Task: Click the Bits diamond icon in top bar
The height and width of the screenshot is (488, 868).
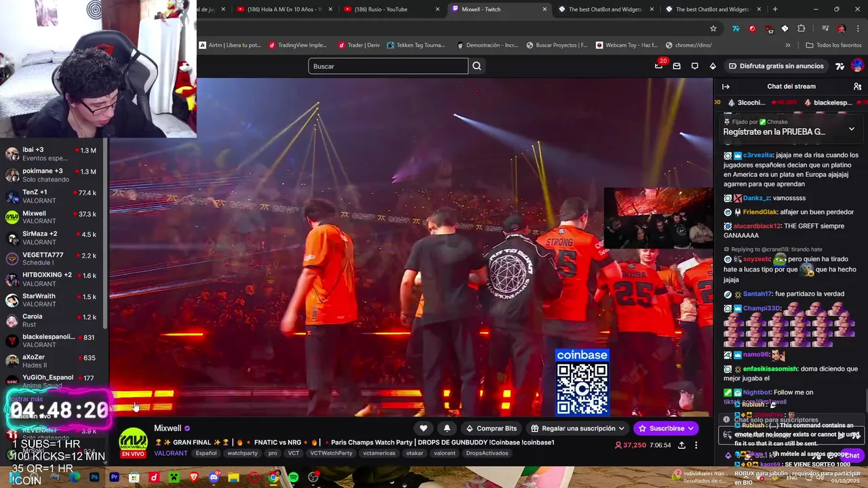Action: [x=713, y=66]
